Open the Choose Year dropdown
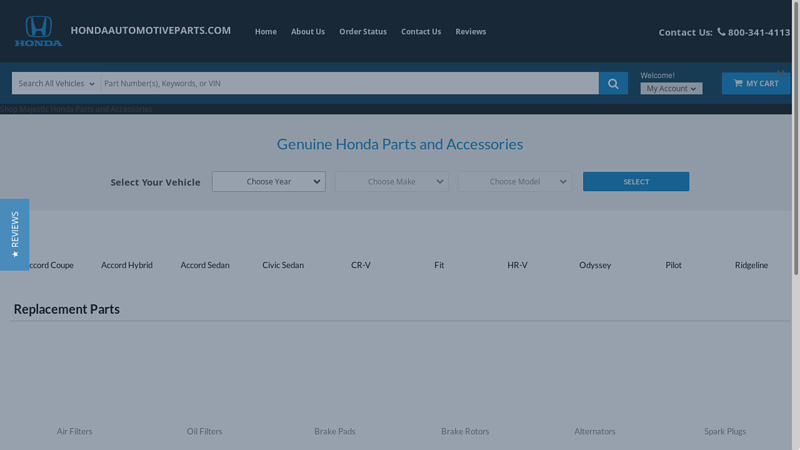This screenshot has height=450, width=800. pos(269,182)
